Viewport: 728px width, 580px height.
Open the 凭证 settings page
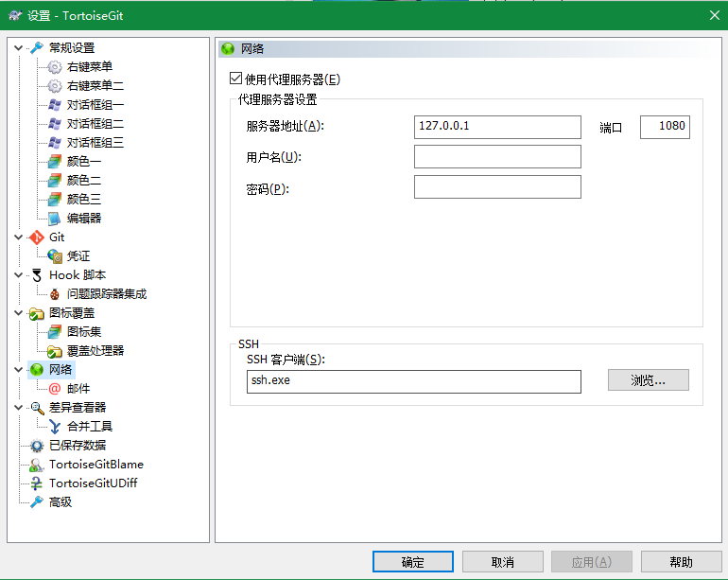click(x=78, y=256)
